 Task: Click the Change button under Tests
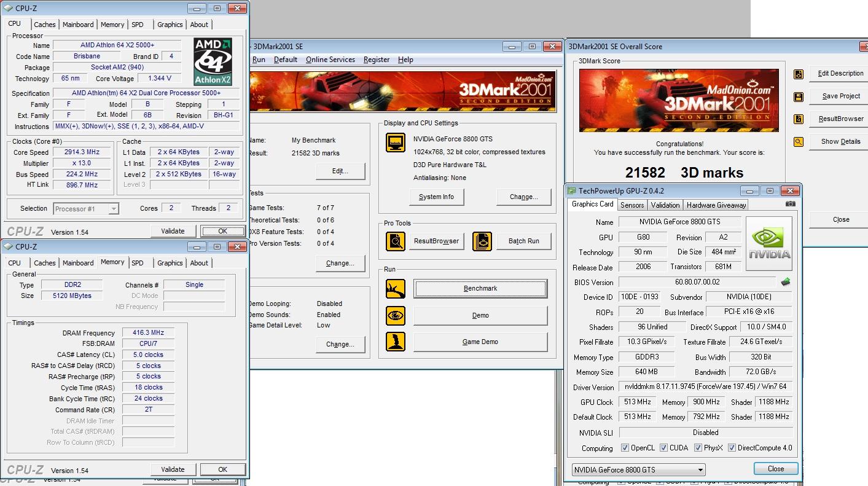click(340, 263)
